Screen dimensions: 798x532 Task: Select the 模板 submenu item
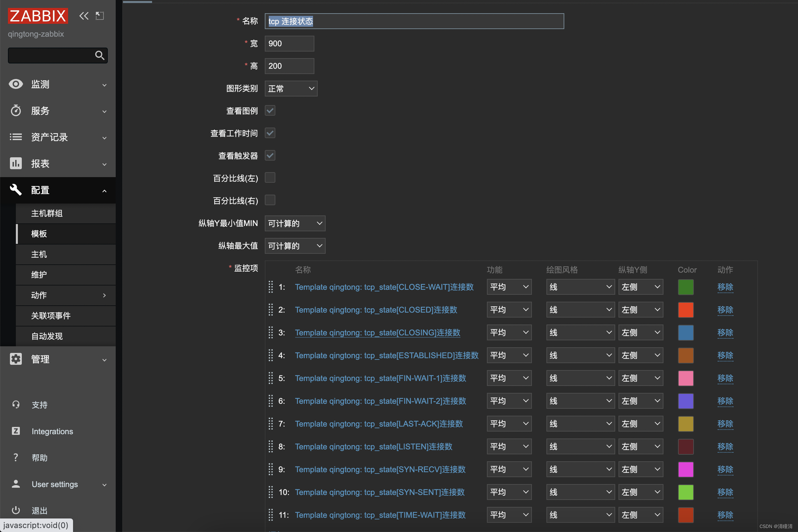66,234
